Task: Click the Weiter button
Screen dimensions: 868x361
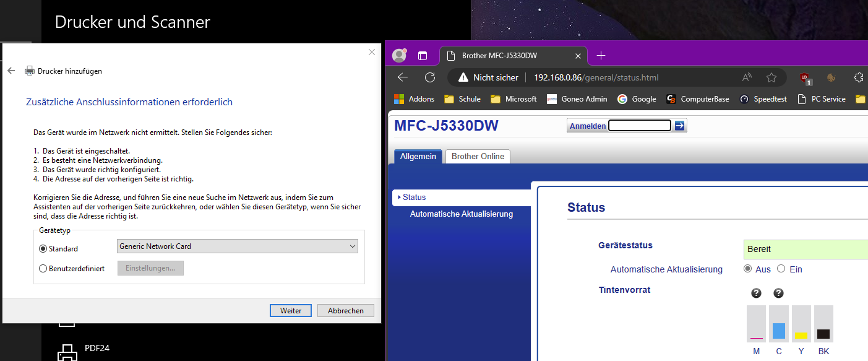Action: pos(291,311)
